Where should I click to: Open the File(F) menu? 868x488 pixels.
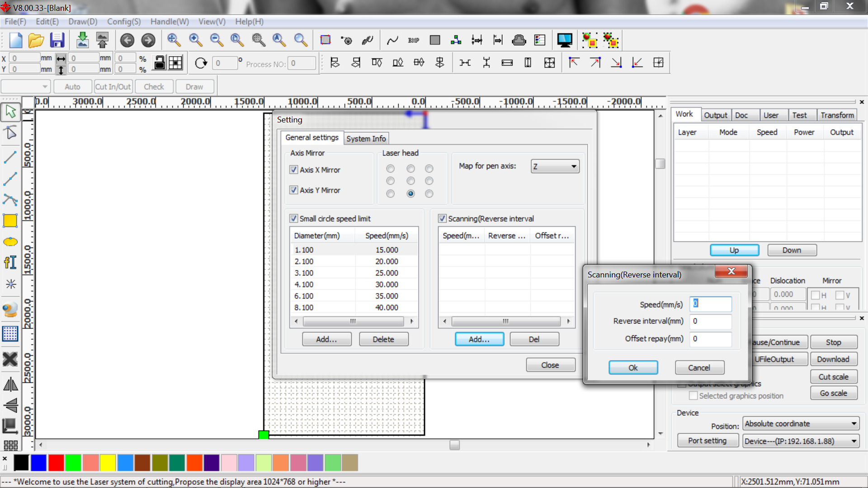tap(15, 21)
